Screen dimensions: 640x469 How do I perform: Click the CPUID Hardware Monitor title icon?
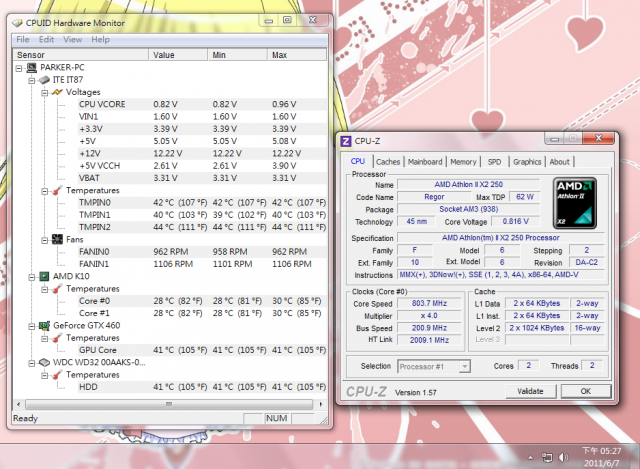tap(17, 23)
